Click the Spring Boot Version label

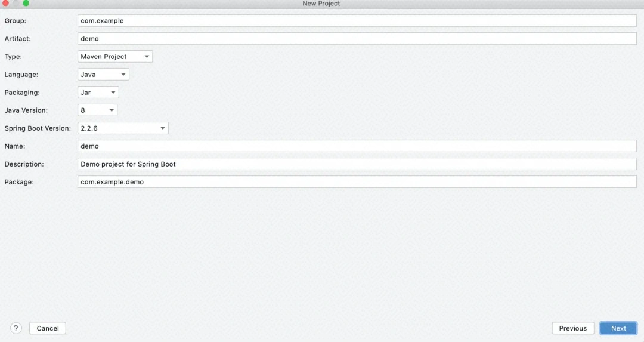pyautogui.click(x=38, y=128)
